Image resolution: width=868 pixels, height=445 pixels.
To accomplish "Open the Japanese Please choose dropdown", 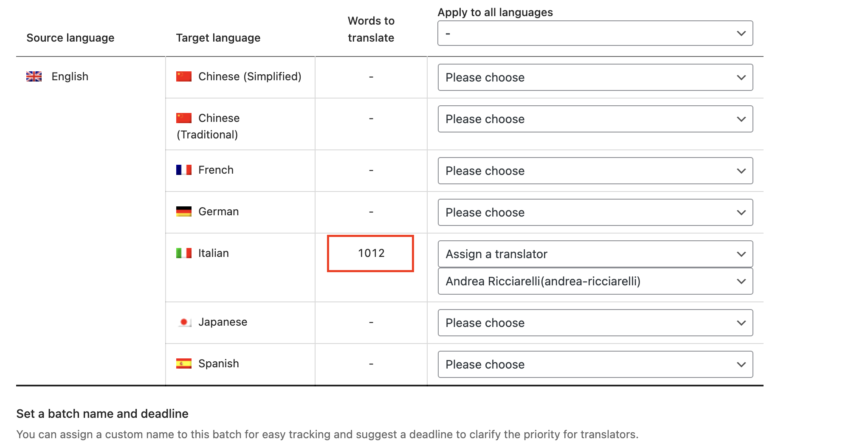I will point(595,323).
